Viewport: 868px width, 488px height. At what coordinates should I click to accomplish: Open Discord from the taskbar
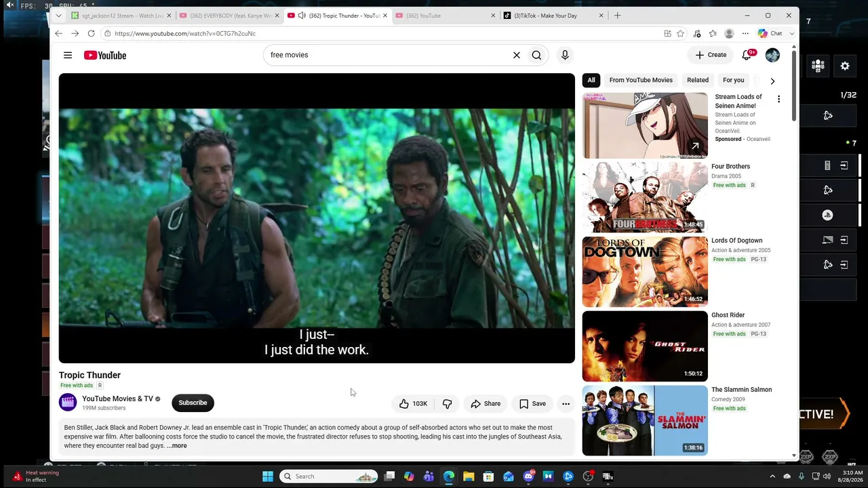pyautogui.click(x=528, y=476)
